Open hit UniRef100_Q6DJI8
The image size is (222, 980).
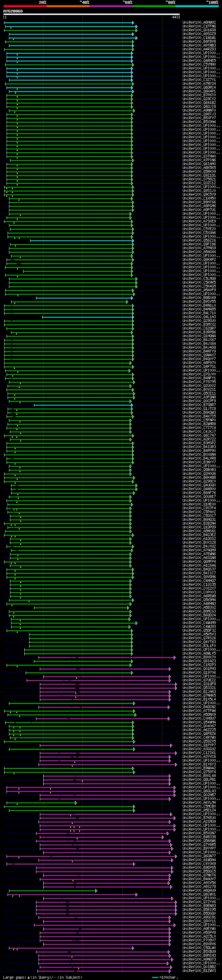pos(199,106)
